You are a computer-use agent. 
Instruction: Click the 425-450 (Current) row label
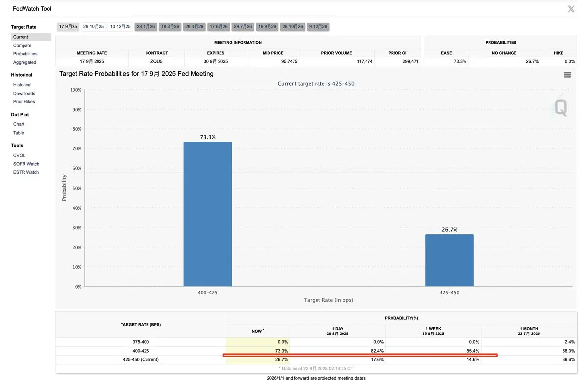click(141, 359)
